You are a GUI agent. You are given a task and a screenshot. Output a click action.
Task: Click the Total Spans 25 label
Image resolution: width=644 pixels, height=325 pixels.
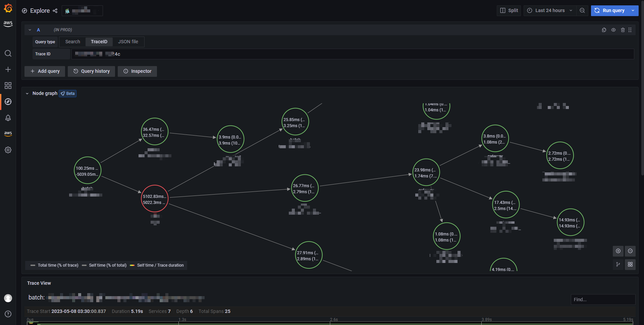coord(214,311)
